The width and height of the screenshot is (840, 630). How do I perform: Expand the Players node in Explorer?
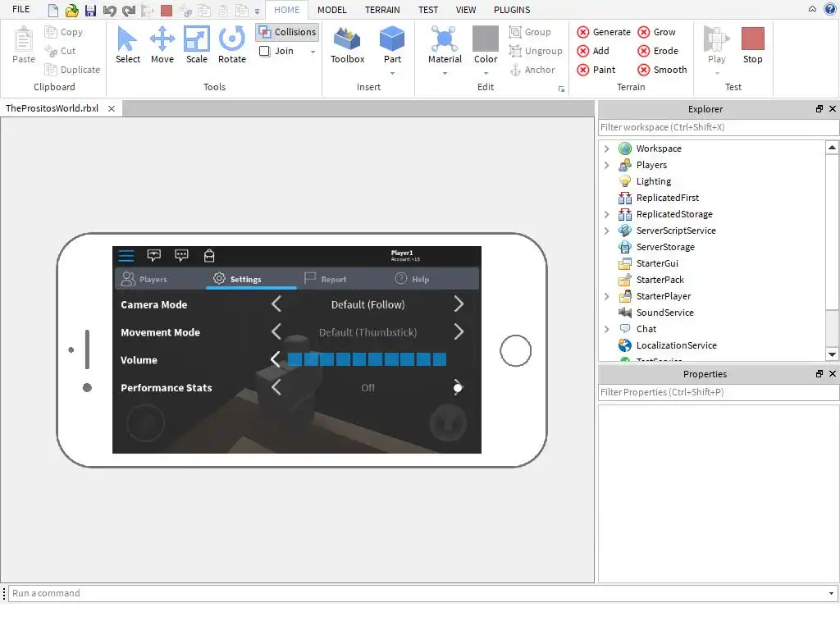click(x=606, y=165)
